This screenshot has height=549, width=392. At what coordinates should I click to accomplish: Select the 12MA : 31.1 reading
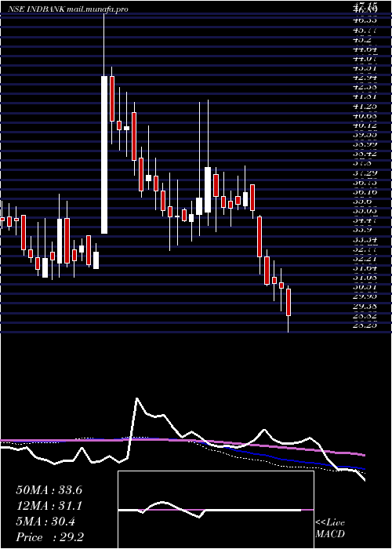pyautogui.click(x=49, y=506)
